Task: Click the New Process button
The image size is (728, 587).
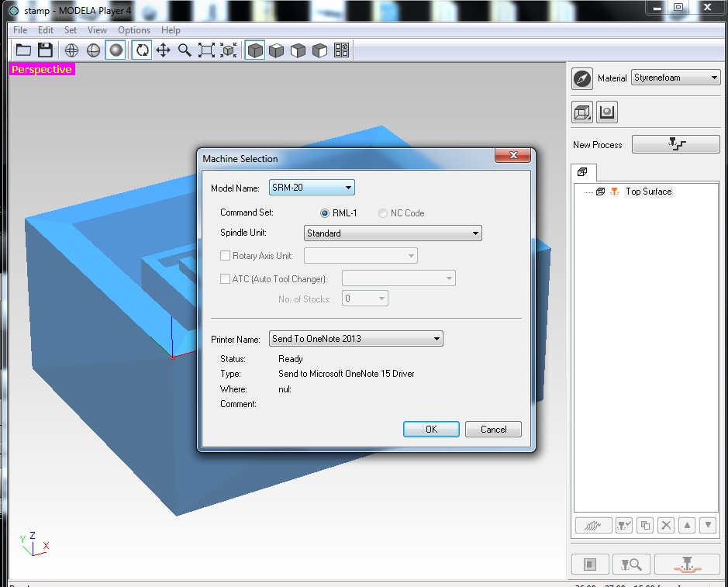Action: [676, 144]
